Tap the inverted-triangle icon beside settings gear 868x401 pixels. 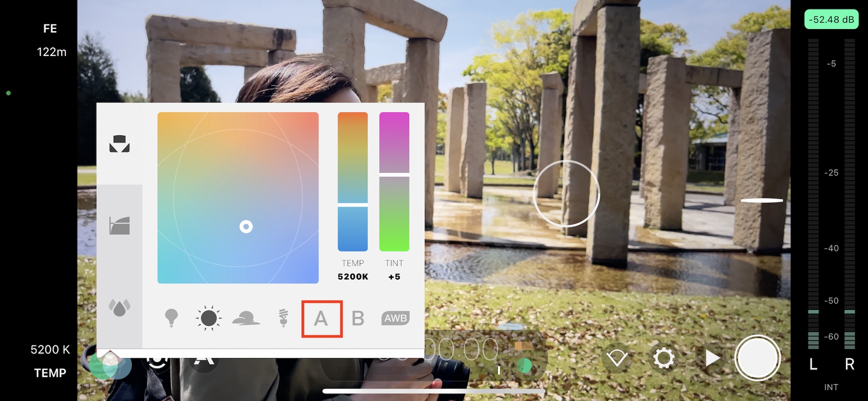(x=617, y=358)
